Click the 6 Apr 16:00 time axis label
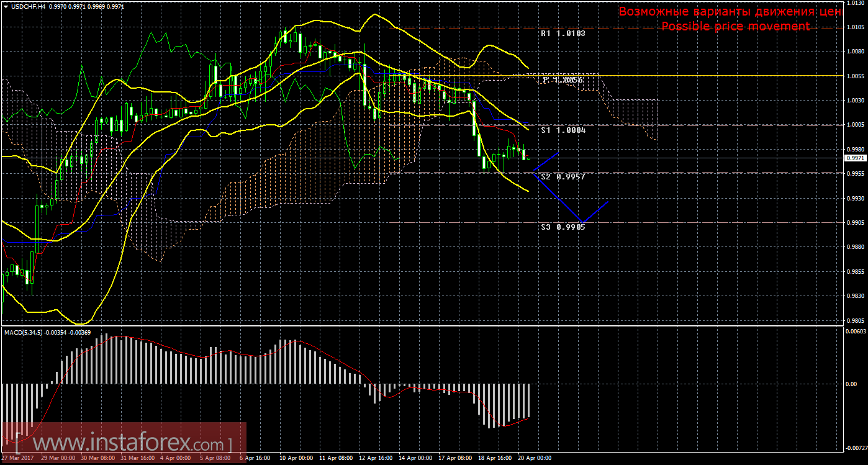The image size is (868, 465). pyautogui.click(x=255, y=458)
